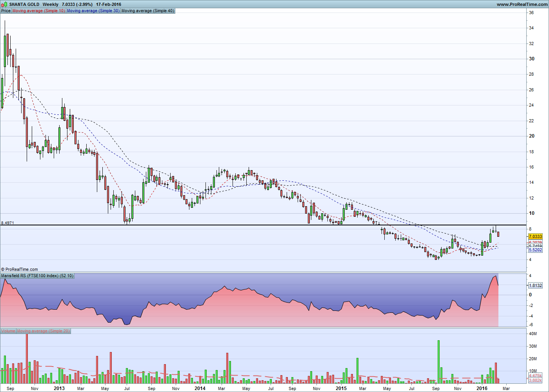Click the 2016 year label on time axis
The width and height of the screenshot is (549, 392).
point(482,388)
